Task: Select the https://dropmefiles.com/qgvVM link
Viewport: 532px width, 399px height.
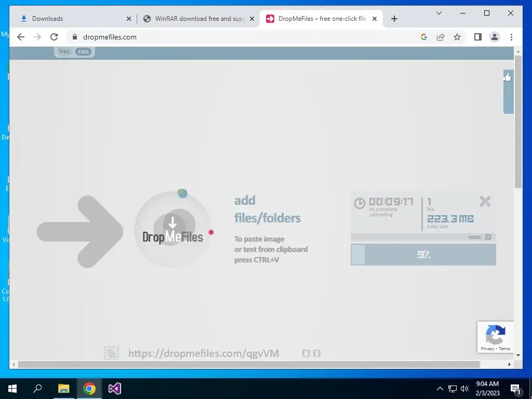Action: pos(204,353)
